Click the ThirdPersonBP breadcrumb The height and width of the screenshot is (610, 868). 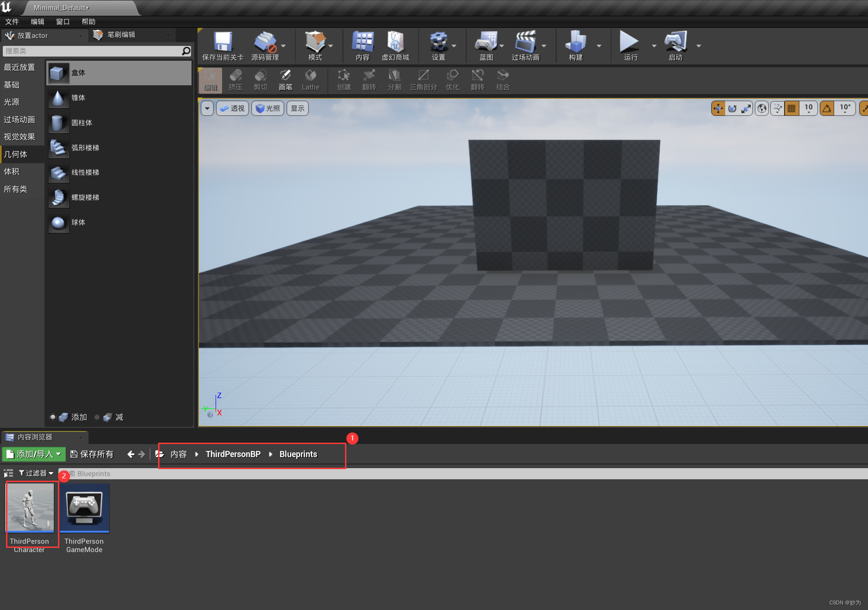coord(233,454)
